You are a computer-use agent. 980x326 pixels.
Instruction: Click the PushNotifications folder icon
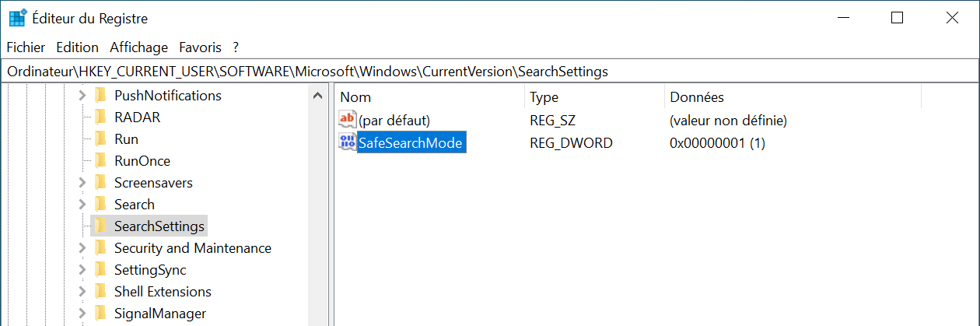[100, 96]
